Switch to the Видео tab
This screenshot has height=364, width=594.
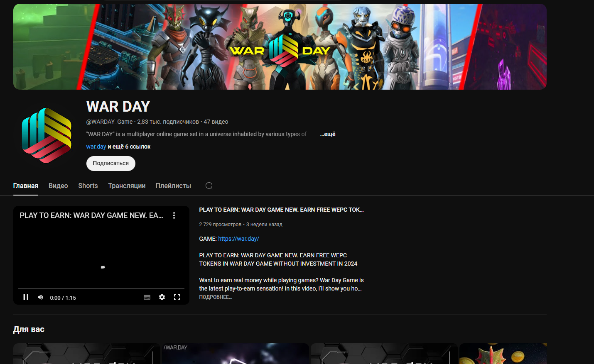coord(58,186)
